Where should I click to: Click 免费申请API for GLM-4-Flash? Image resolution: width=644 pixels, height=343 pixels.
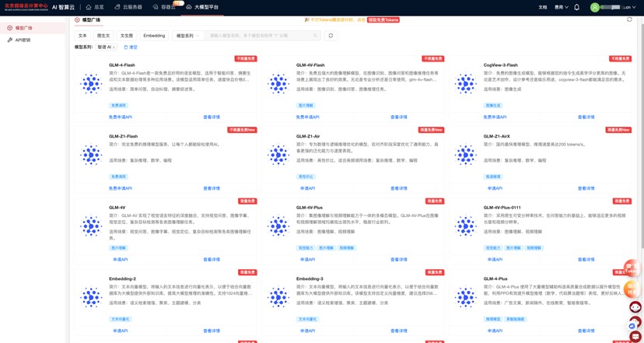(x=121, y=117)
